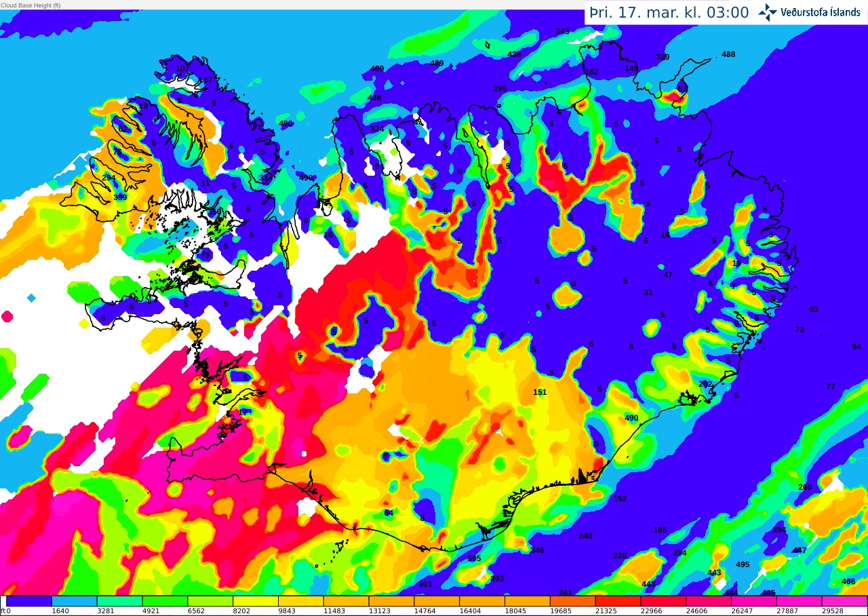Click map value 240 offshore south
Image resolution: width=868 pixels, height=616 pixels.
coord(585,536)
